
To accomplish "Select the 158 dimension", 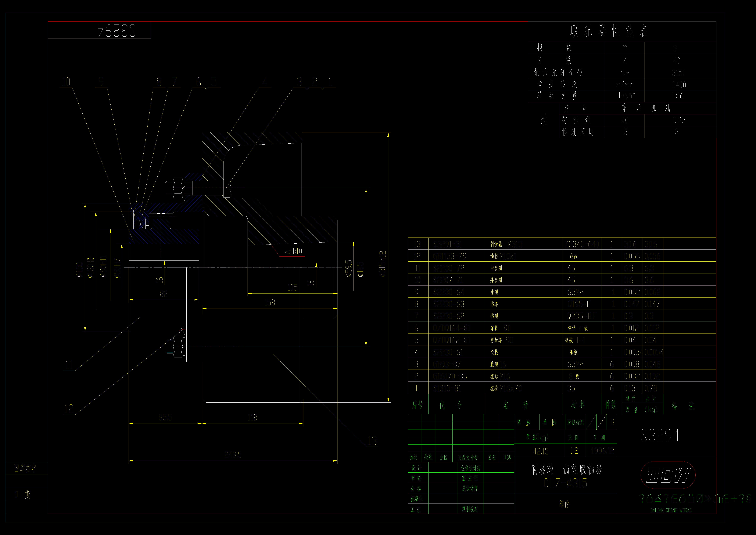I will pos(270,303).
